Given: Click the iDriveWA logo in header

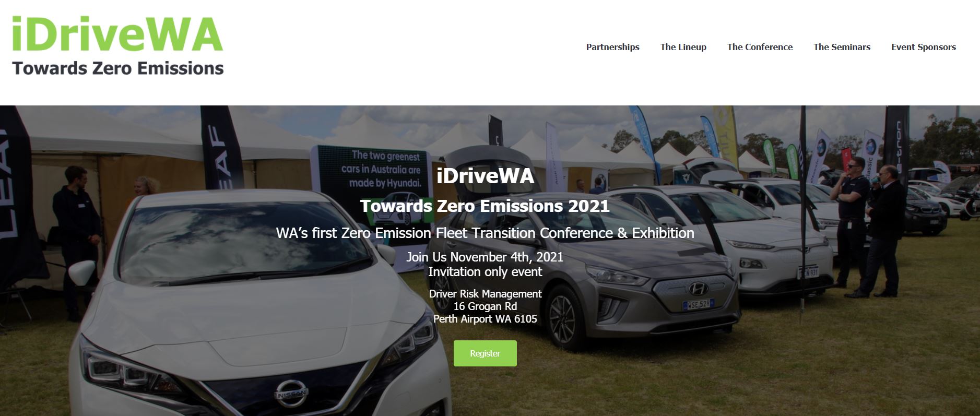Looking at the screenshot, I should (x=118, y=45).
